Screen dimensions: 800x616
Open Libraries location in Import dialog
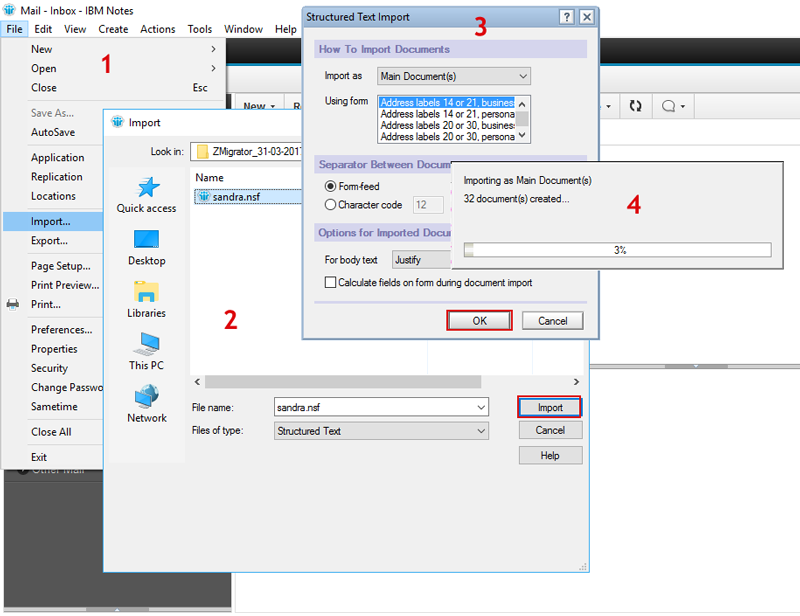click(146, 300)
